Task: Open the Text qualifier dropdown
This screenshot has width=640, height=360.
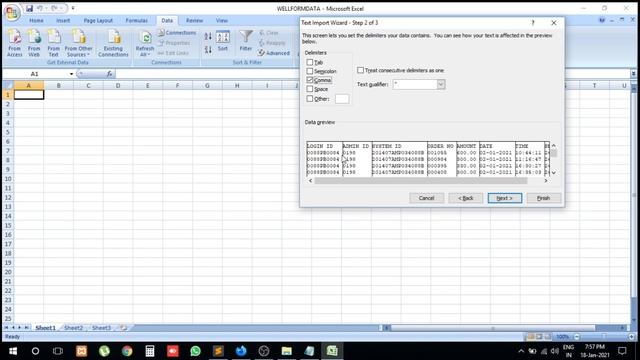Action: point(441,84)
